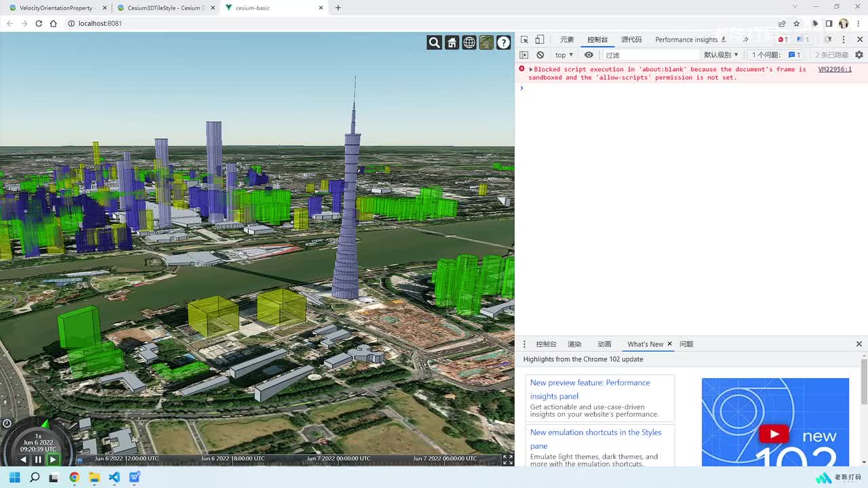Screen dimensions: 868x488
Task: Switch to the 控制台 (Console) tab
Action: 597,40
